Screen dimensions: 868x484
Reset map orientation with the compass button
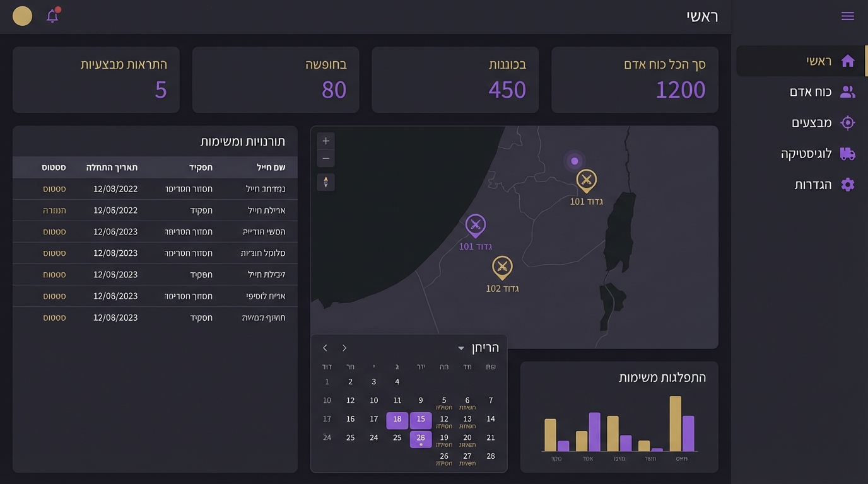point(325,182)
